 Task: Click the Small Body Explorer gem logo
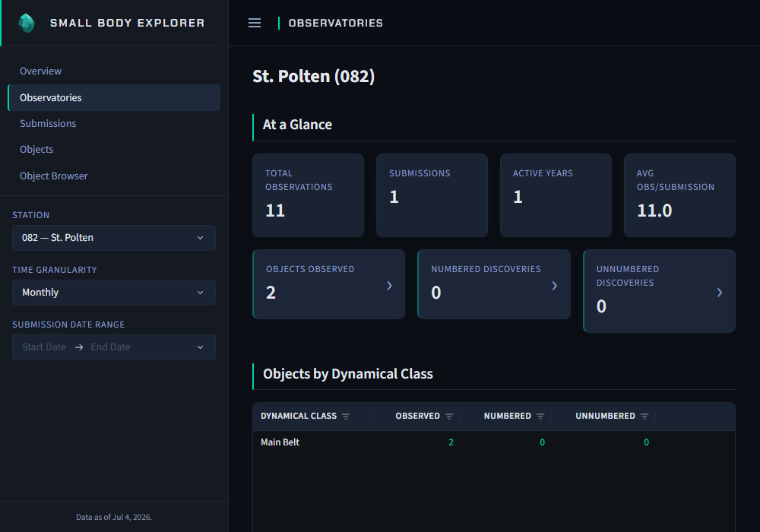point(26,23)
